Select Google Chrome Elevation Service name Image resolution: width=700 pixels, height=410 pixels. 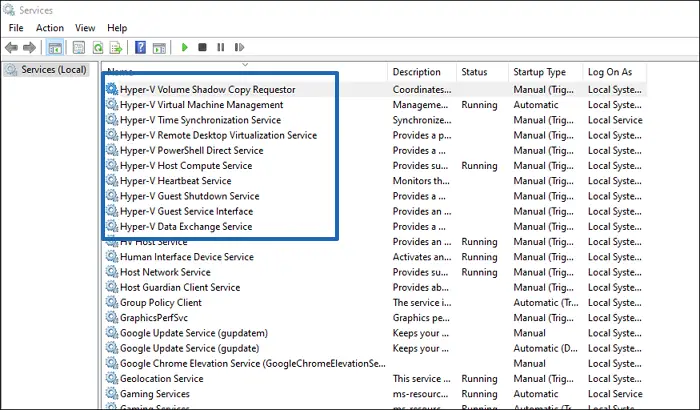pos(253,363)
